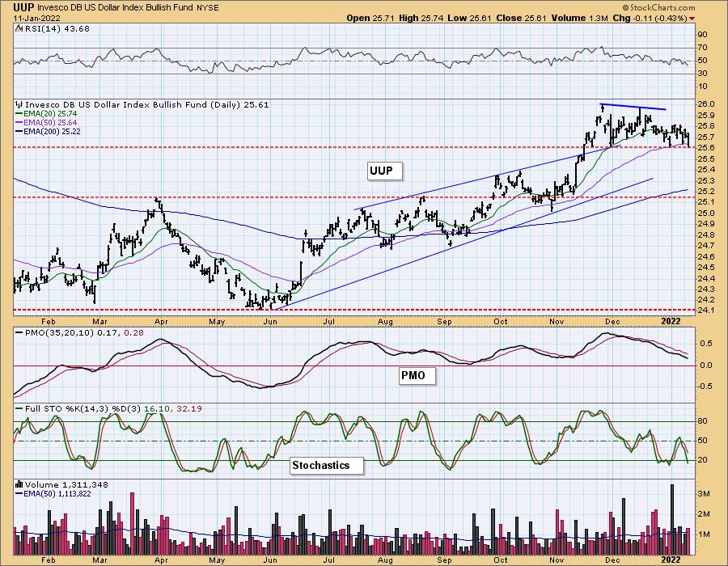Click the -0.5 label on the PMO axis

tap(705, 386)
